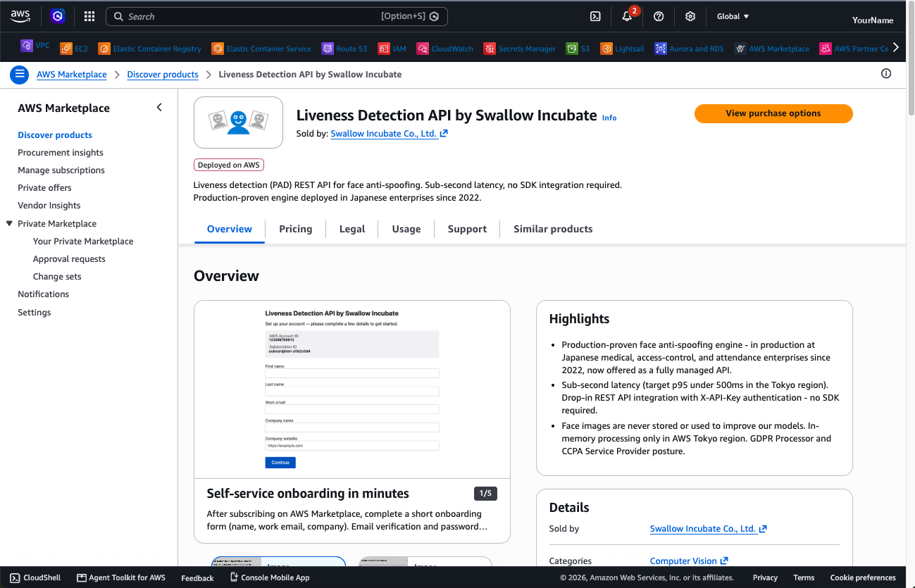
Task: Open Change sets in sidebar
Action: coord(57,277)
